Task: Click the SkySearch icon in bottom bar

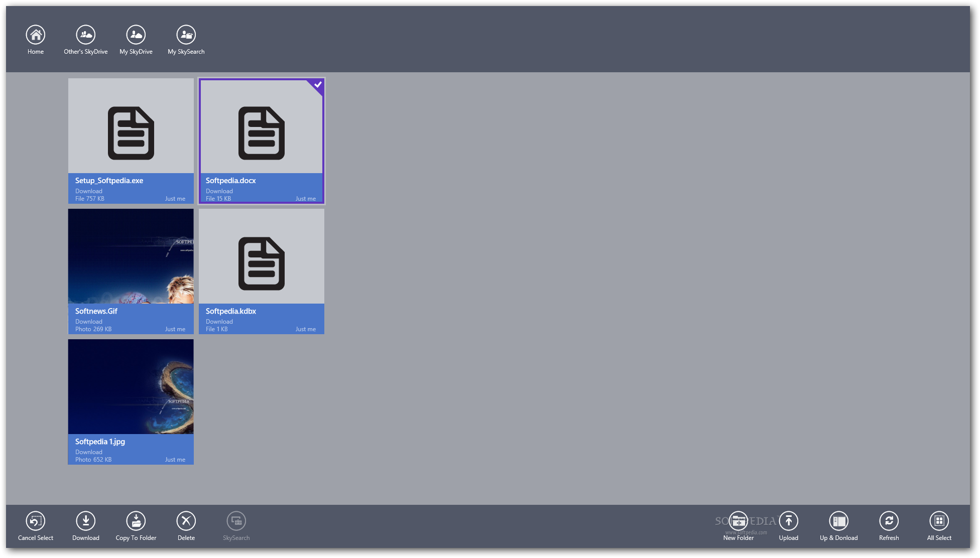Action: tap(236, 521)
